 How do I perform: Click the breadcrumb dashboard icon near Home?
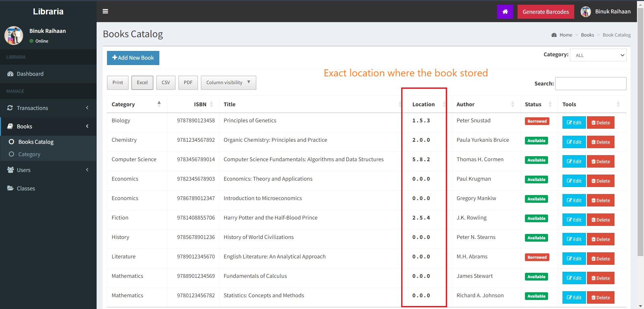(x=554, y=35)
